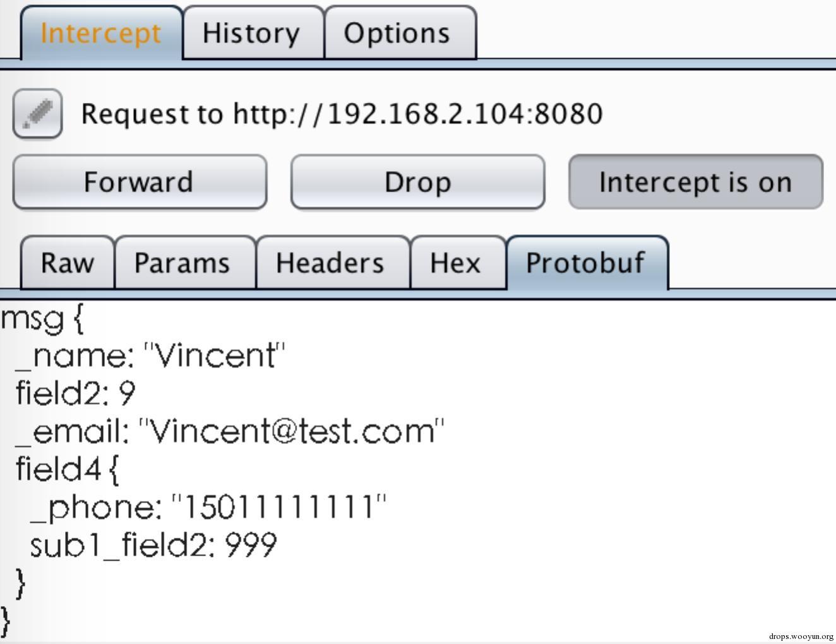Select the Protobuf view tab
The height and width of the screenshot is (644, 836).
click(585, 263)
